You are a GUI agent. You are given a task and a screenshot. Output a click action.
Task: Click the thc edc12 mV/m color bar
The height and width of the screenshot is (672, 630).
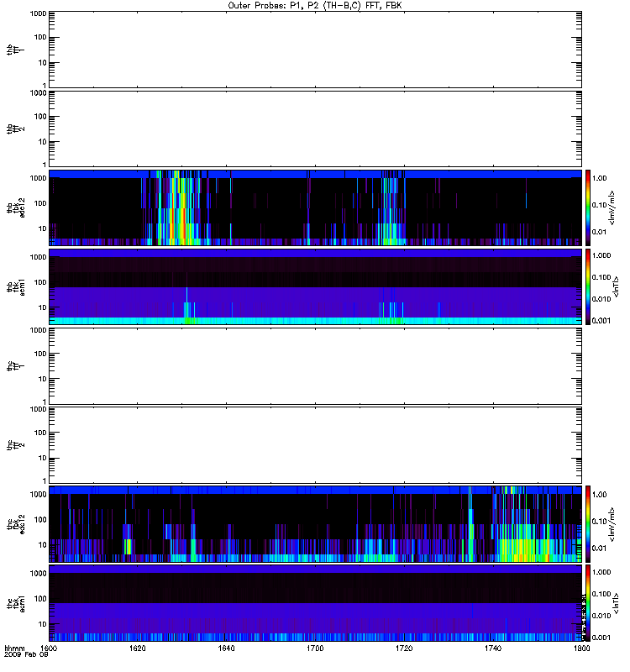click(x=588, y=523)
